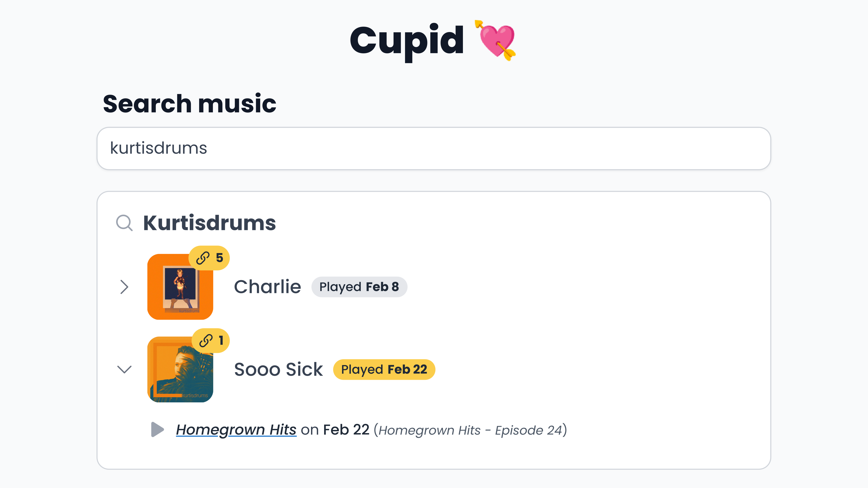Open the 1-link badge on Sooo Sick
This screenshot has width=868, height=488.
[211, 340]
